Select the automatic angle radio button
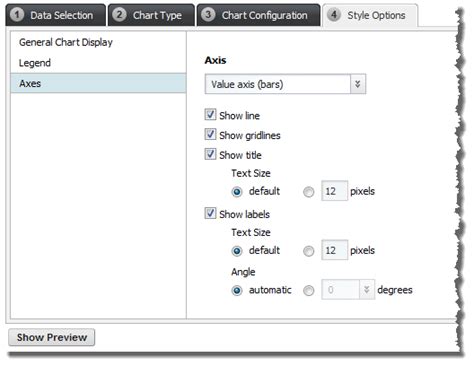Image resolution: width=474 pixels, height=366 pixels. [237, 290]
